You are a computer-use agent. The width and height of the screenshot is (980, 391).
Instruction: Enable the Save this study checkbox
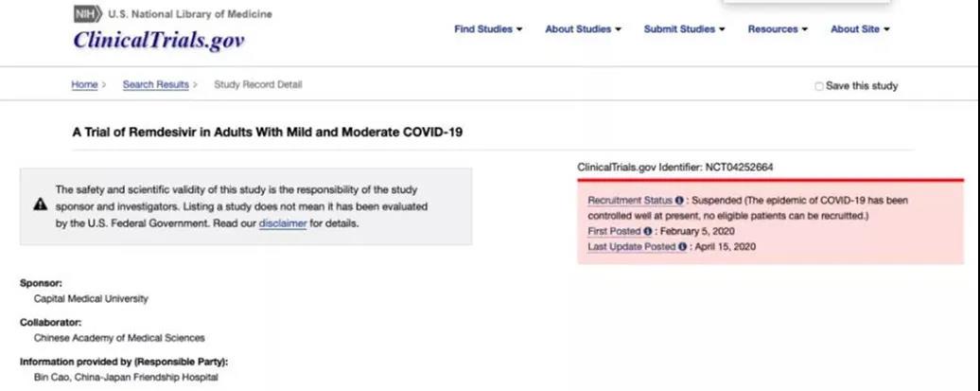point(819,86)
